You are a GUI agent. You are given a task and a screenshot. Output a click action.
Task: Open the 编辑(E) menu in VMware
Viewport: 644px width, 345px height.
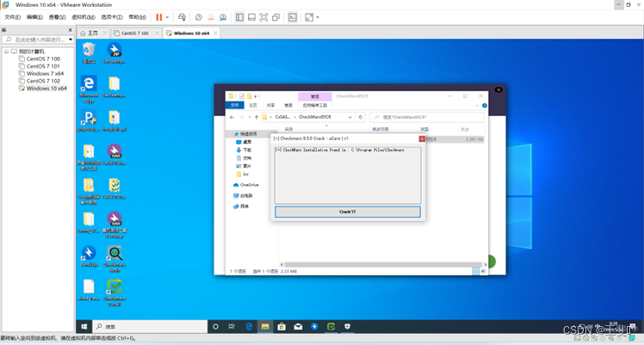pos(34,17)
